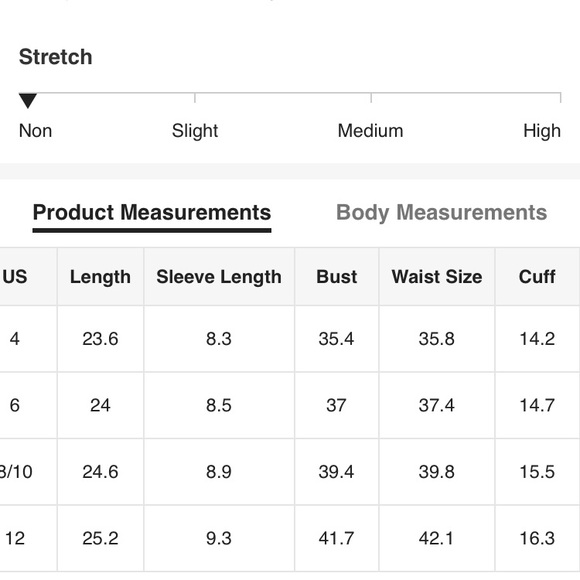Screen dimensions: 580x580
Task: Click the Non stretch label
Action: click(x=36, y=131)
